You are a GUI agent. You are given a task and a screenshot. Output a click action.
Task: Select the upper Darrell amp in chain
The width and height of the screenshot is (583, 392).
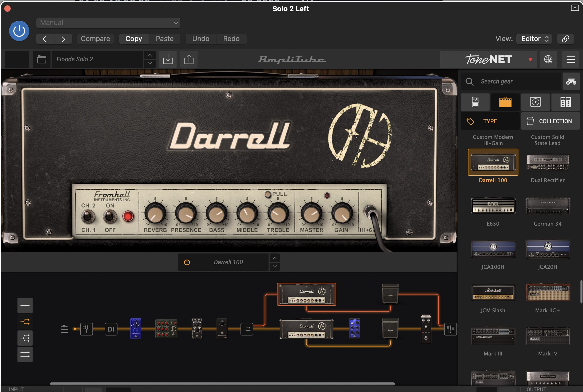pos(306,294)
